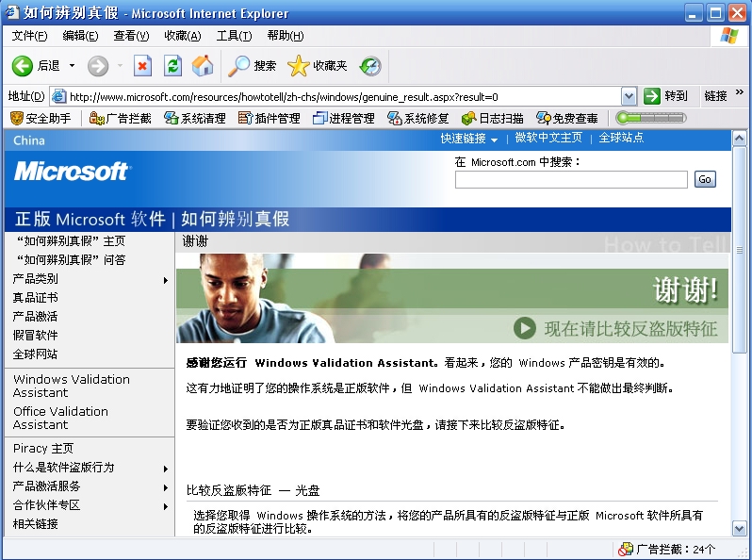
Task: Click the vertical scrollbar thumb
Action: (739, 250)
